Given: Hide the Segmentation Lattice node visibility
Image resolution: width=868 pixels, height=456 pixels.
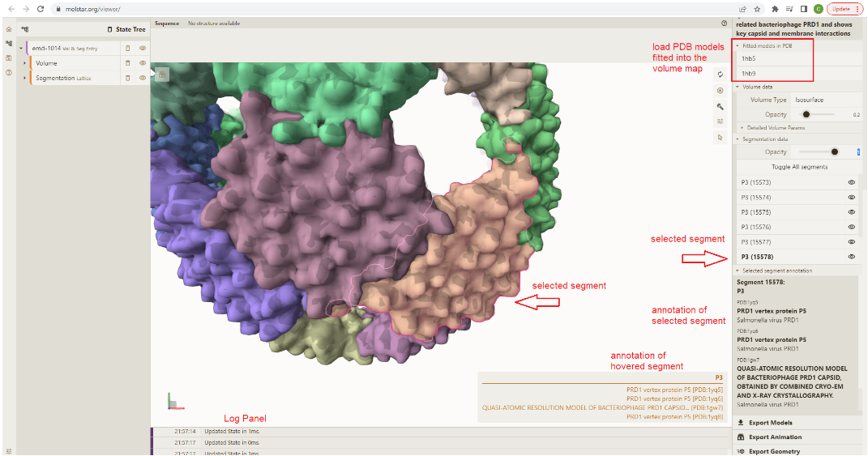Looking at the screenshot, I should (142, 78).
